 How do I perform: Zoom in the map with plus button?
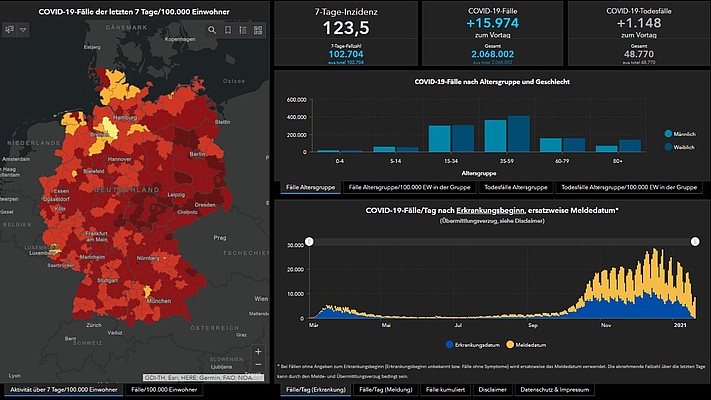point(258,351)
